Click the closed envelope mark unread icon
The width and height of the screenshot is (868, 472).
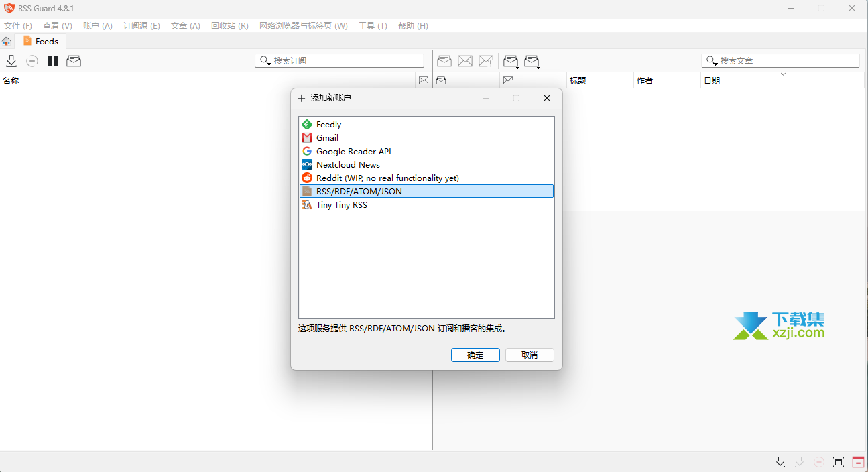click(465, 61)
